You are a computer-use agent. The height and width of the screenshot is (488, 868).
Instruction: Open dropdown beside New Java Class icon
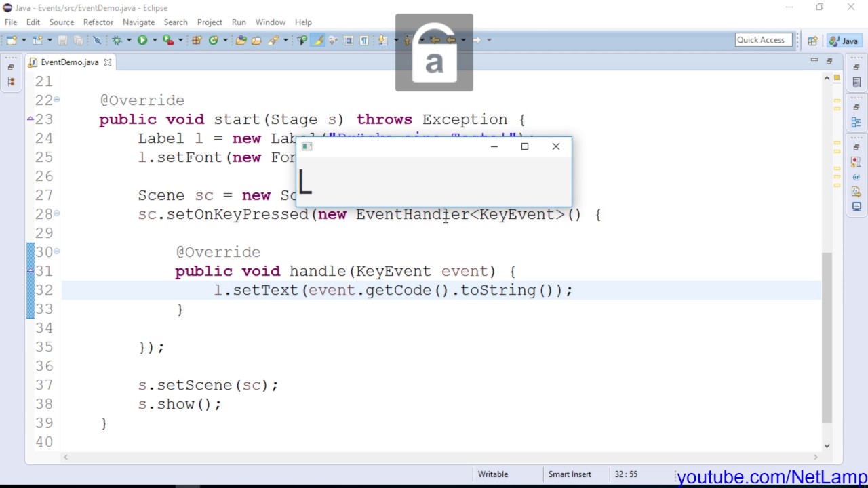pos(225,41)
